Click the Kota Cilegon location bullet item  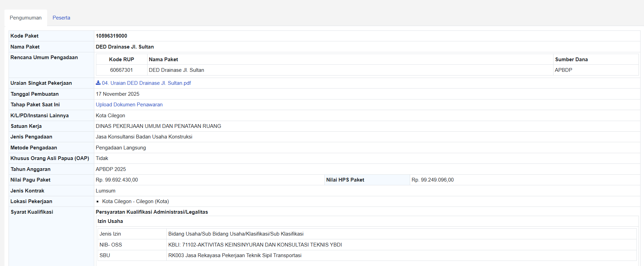[x=135, y=201]
